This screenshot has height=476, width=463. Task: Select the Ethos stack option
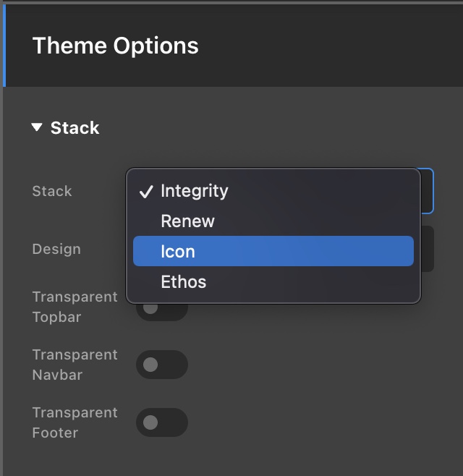[183, 282]
